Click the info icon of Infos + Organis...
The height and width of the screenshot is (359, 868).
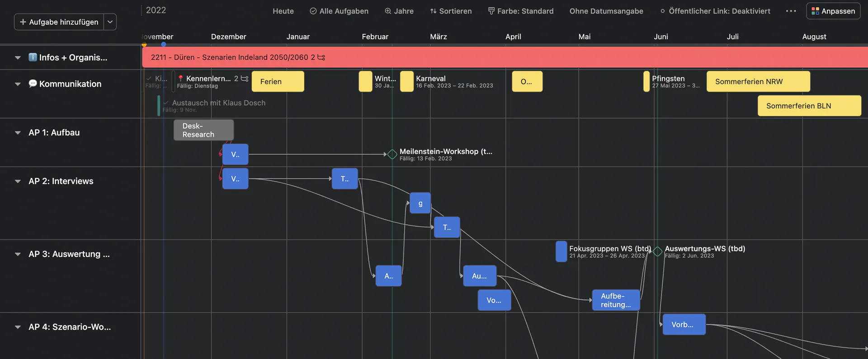(33, 57)
